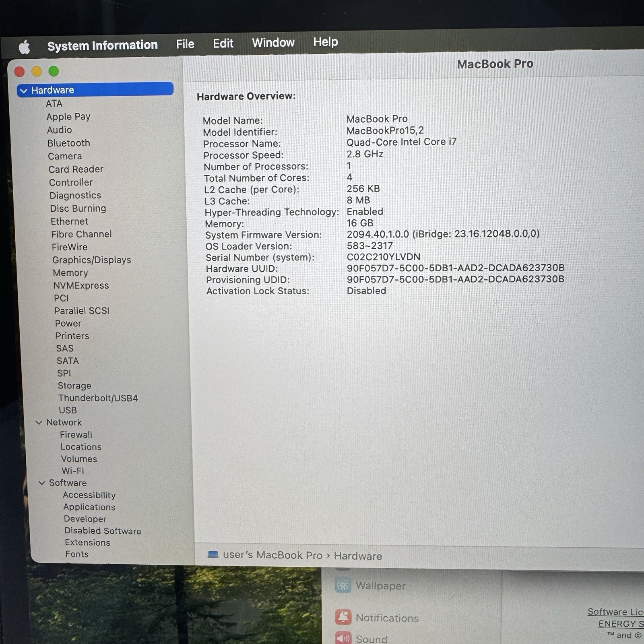Select Ethernet in the sidebar
Screen dimensions: 644x644
pyautogui.click(x=69, y=221)
